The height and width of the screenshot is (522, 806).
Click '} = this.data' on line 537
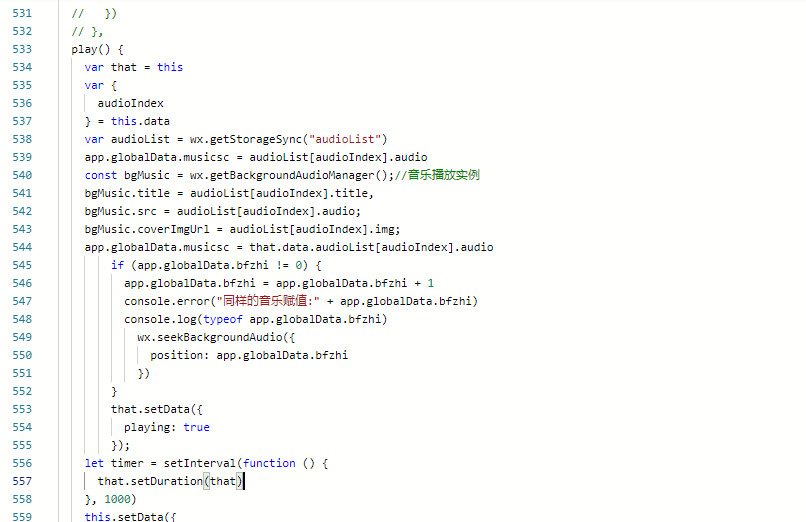127,121
